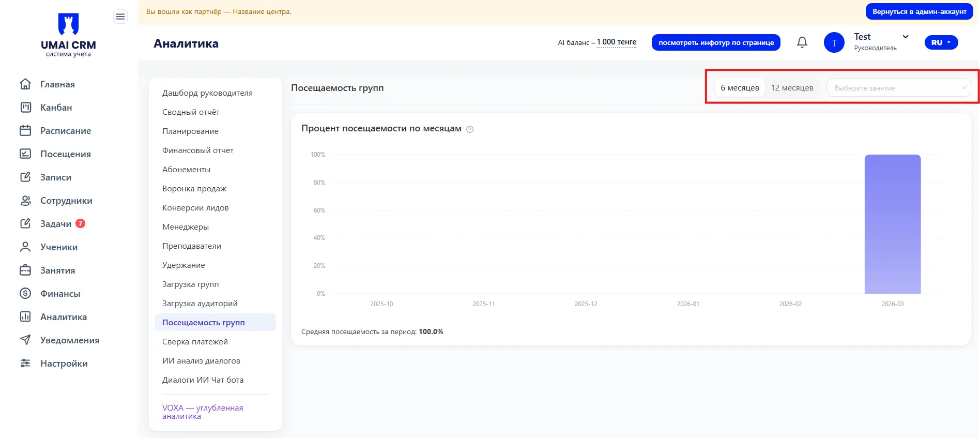The width and height of the screenshot is (980, 438).
Task: Open Сотрудники section
Action: coord(66,201)
